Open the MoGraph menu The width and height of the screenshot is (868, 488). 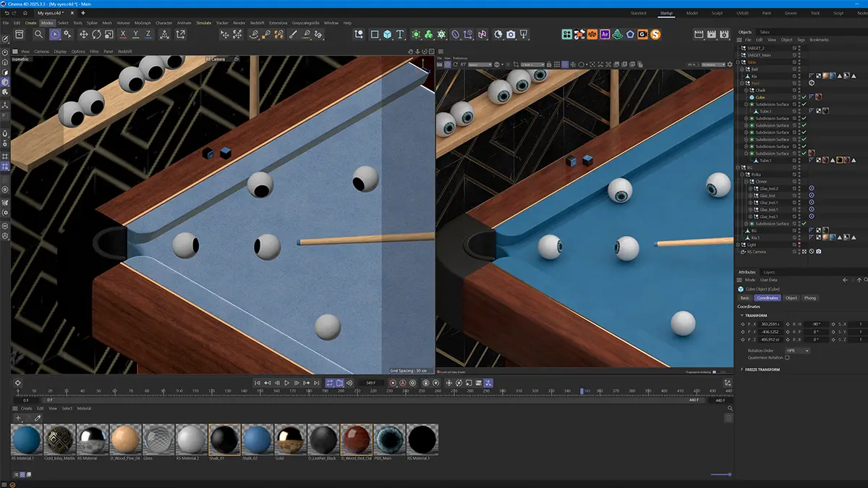tap(141, 22)
